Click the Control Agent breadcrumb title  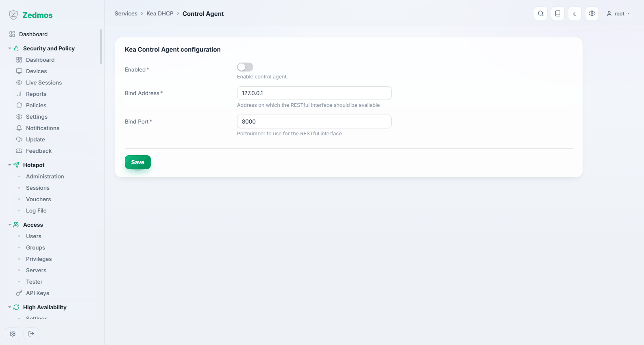coord(203,14)
